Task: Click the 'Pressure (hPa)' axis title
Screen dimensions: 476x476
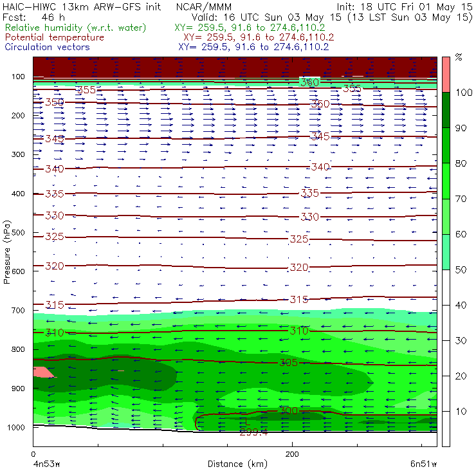Action: 7,252
